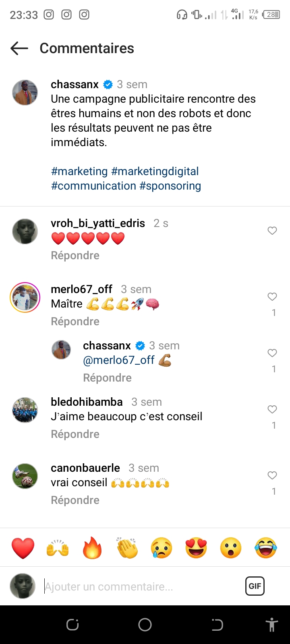290x644 pixels.
Task: Like bledohibamba's comment with the heart
Action: [x=272, y=409]
